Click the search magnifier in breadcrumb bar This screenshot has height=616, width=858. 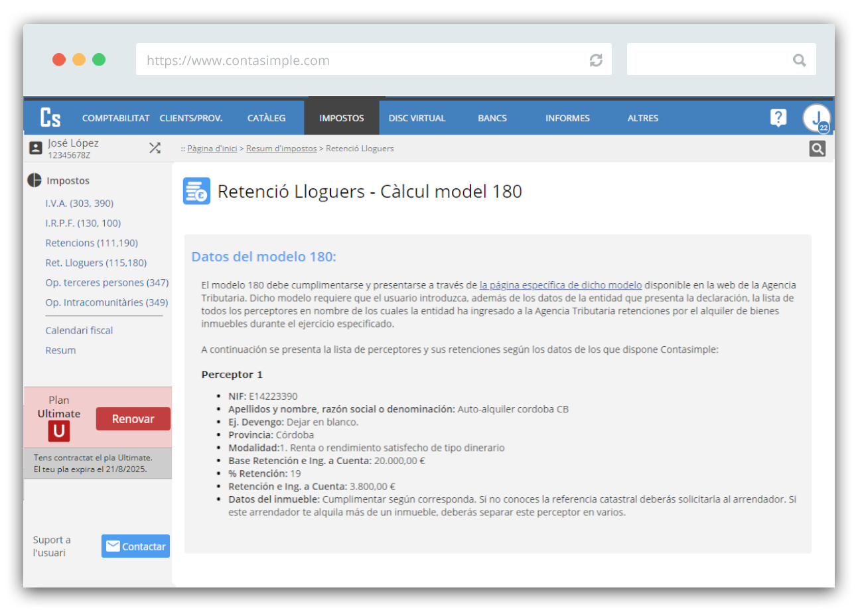817,149
